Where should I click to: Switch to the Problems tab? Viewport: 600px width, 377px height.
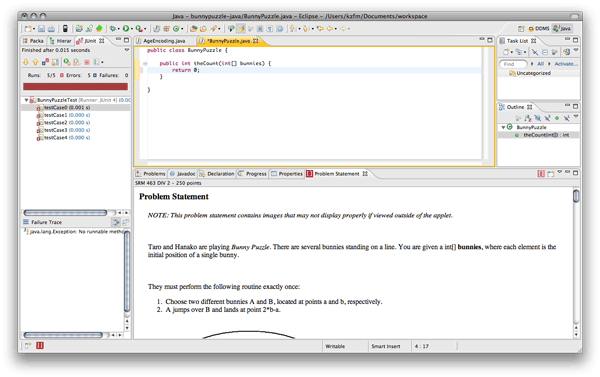point(150,174)
